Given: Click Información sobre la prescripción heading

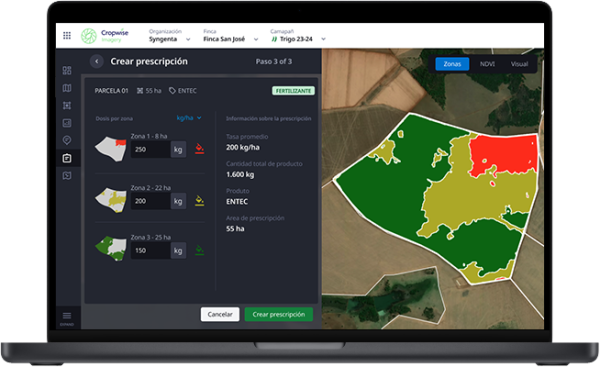Looking at the screenshot, I should [268, 119].
